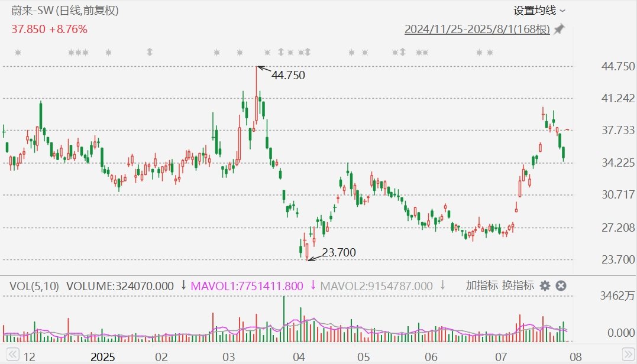
Task: Click the 27.208 price axis label
Action: [618, 227]
